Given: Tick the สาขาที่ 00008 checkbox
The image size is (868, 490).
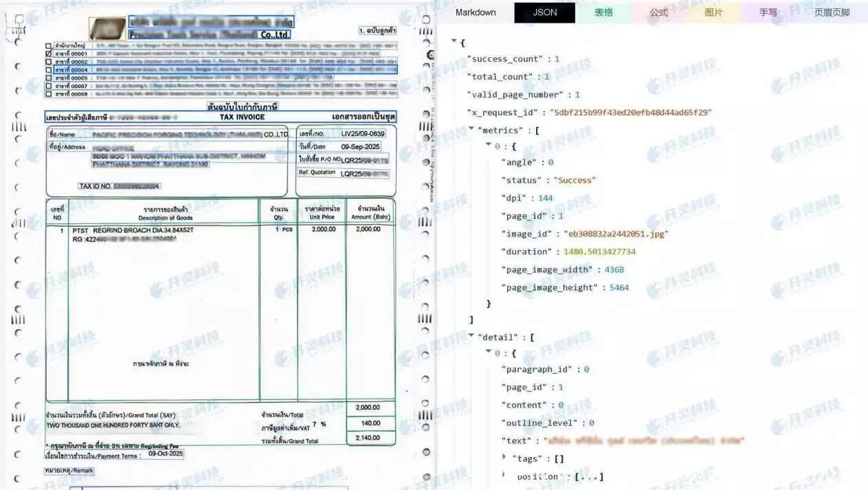Looking at the screenshot, I should point(48,95).
